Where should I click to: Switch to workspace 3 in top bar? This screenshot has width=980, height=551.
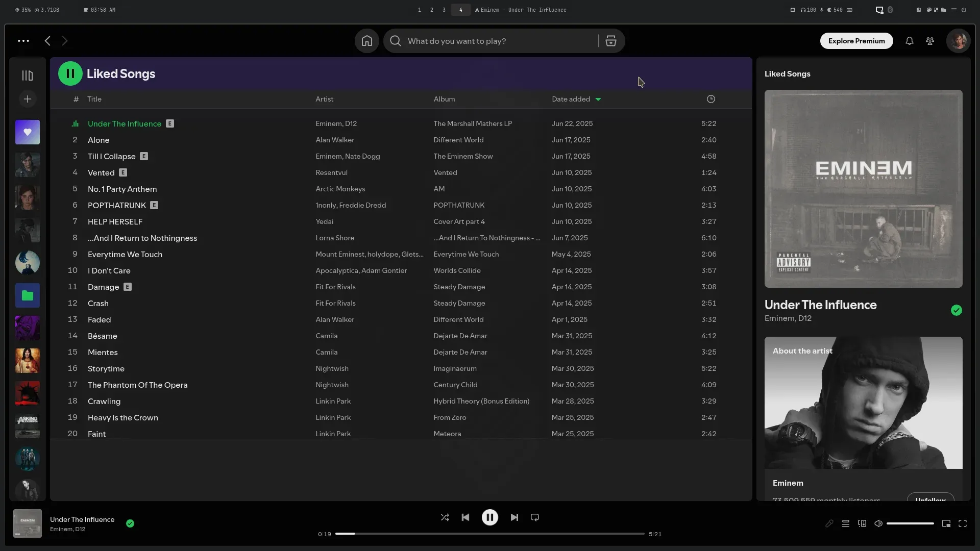click(x=444, y=10)
